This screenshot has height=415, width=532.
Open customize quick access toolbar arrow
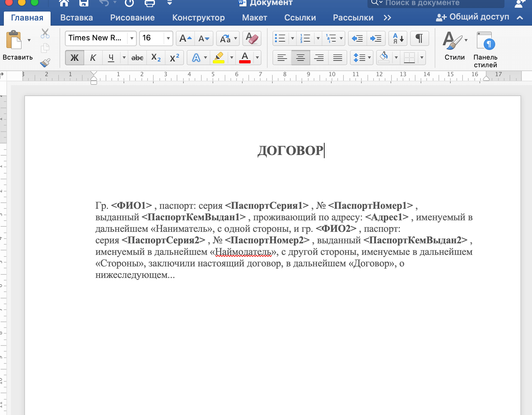pyautogui.click(x=170, y=3)
